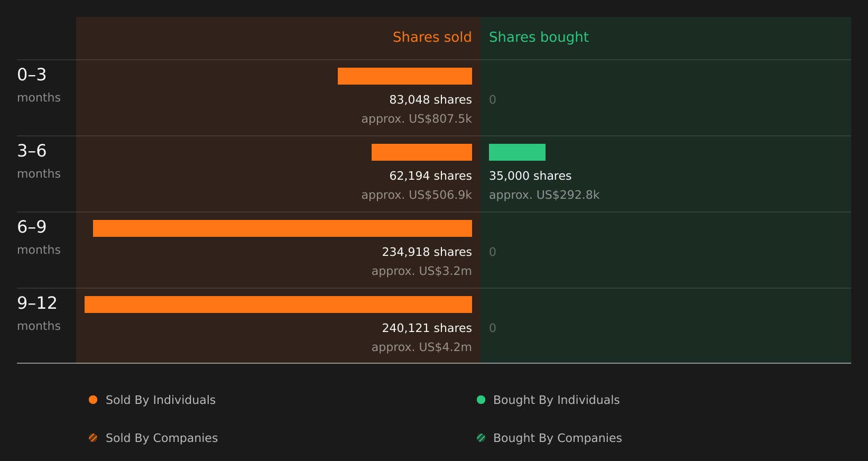
Task: Select the approx. US$3.2m amount
Action: 421,271
